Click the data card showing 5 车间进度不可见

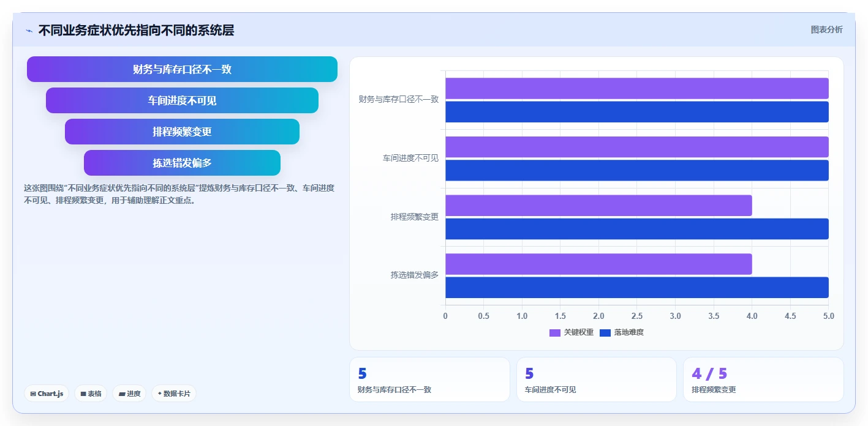click(x=597, y=379)
